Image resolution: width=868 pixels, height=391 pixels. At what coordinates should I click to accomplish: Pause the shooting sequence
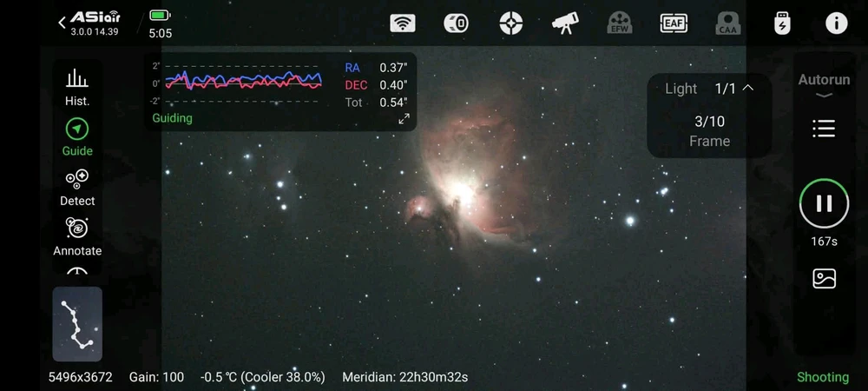click(x=824, y=203)
